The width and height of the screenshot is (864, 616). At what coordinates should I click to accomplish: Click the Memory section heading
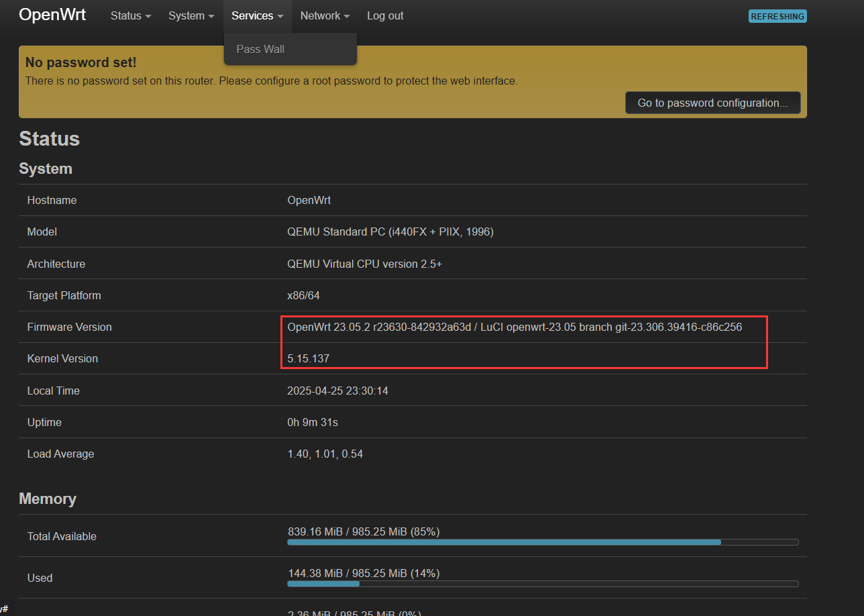click(x=48, y=499)
